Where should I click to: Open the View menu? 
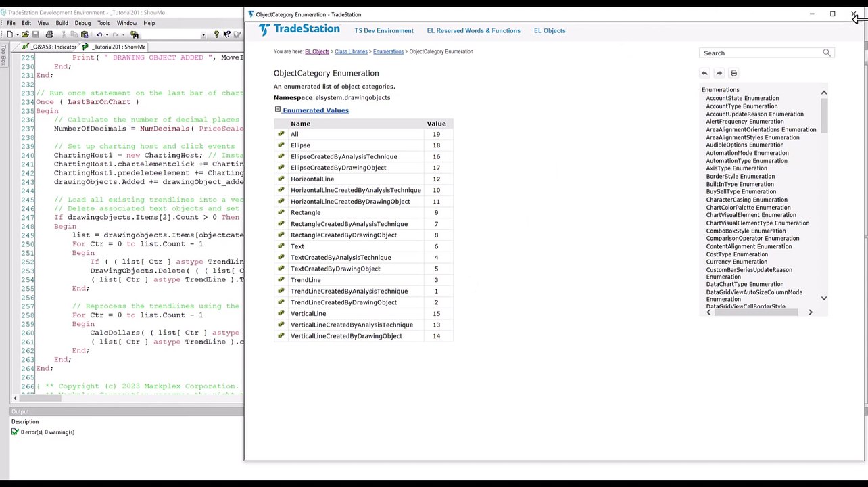[43, 23]
